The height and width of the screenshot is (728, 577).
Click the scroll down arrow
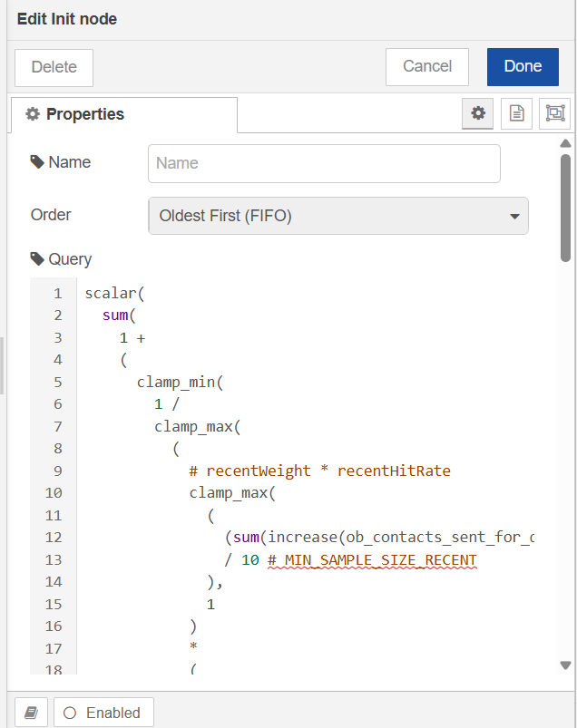[565, 665]
